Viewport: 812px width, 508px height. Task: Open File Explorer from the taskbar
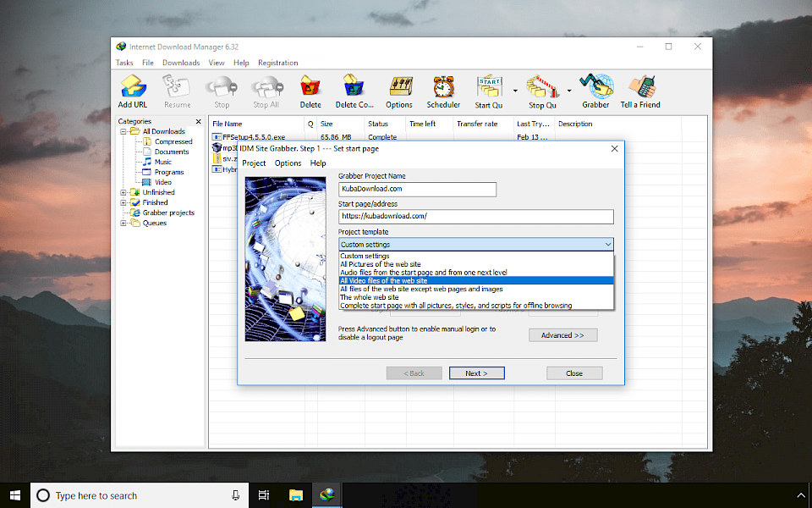coord(295,495)
